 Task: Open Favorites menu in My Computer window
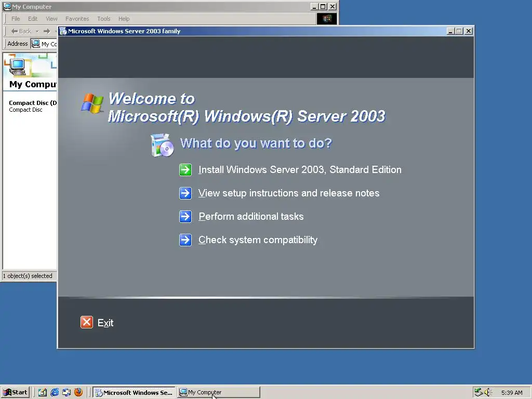[77, 19]
